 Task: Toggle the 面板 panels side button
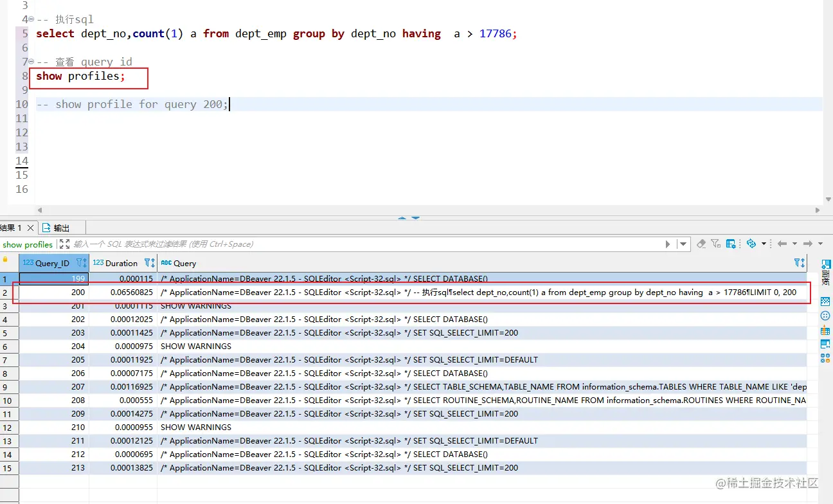point(826,273)
